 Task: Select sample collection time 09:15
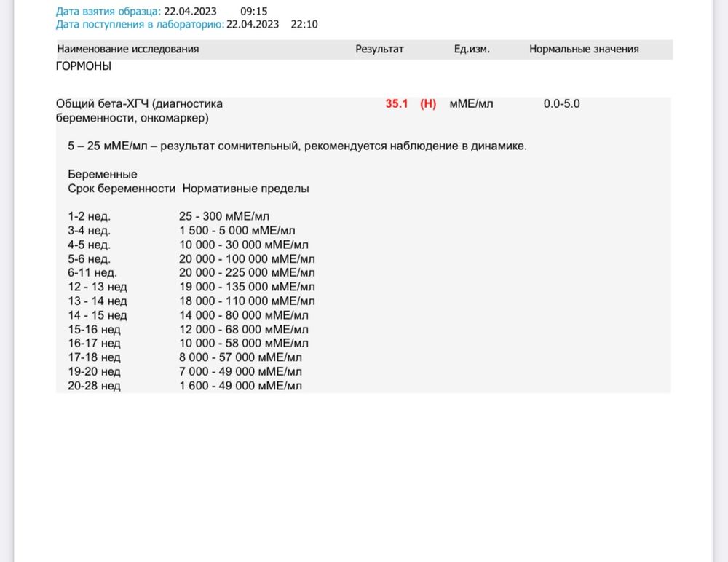[254, 11]
